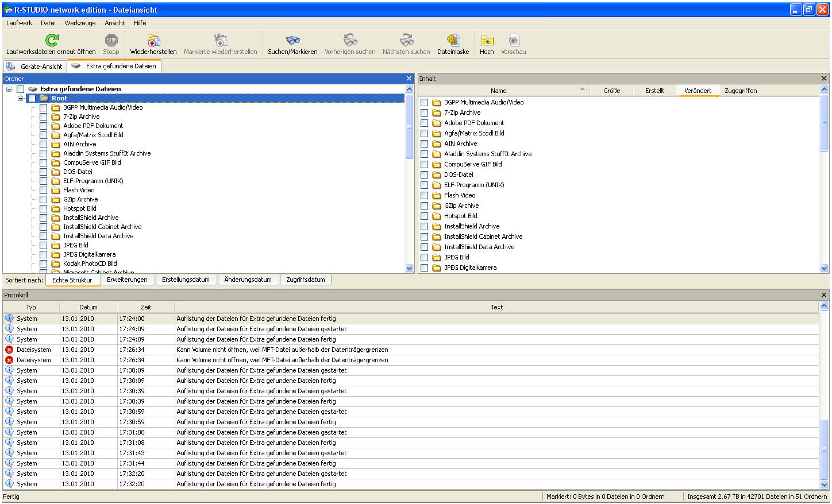Click the folder icon for 'JPEG Digitalkamera' in Inhalt
The width and height of the screenshot is (832, 504).
[437, 267]
